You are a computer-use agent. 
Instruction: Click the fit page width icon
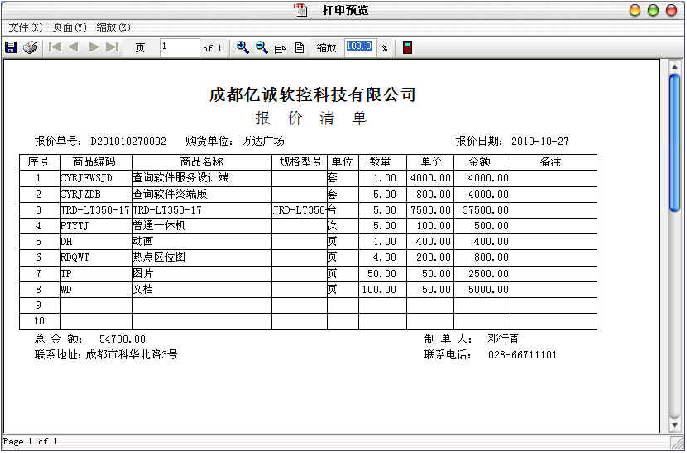(x=280, y=49)
